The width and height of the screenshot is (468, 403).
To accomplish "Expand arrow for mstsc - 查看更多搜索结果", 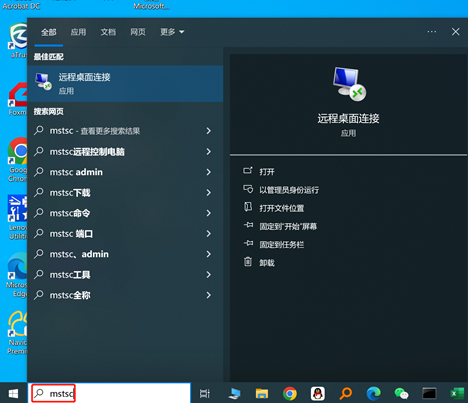I will click(x=209, y=131).
